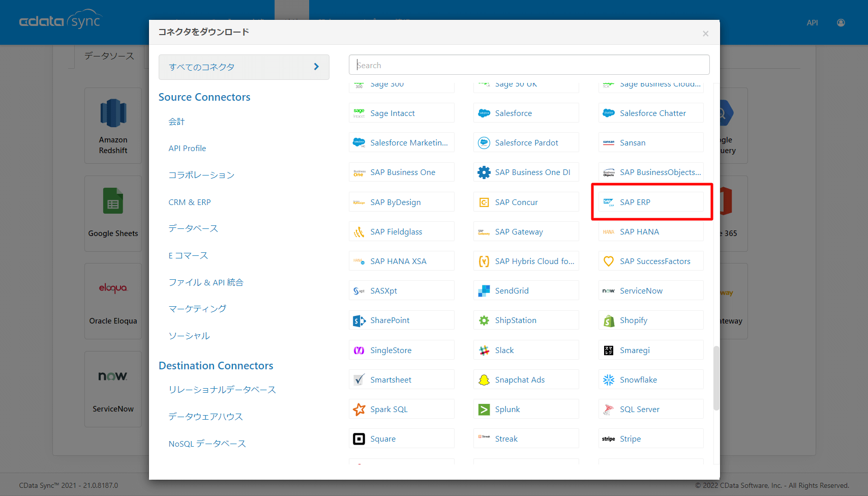Select the Amazon Redshift data source tile
Image resolution: width=868 pixels, height=496 pixels.
(x=112, y=125)
